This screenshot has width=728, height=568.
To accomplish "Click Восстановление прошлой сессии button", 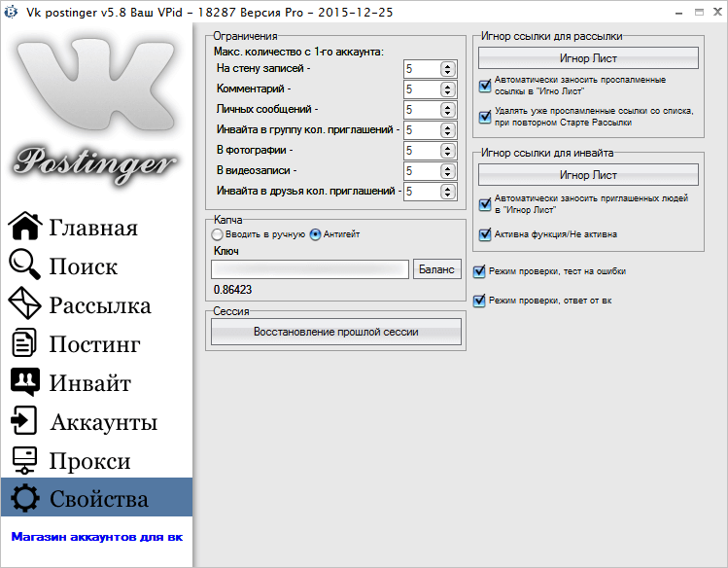I will [336, 332].
